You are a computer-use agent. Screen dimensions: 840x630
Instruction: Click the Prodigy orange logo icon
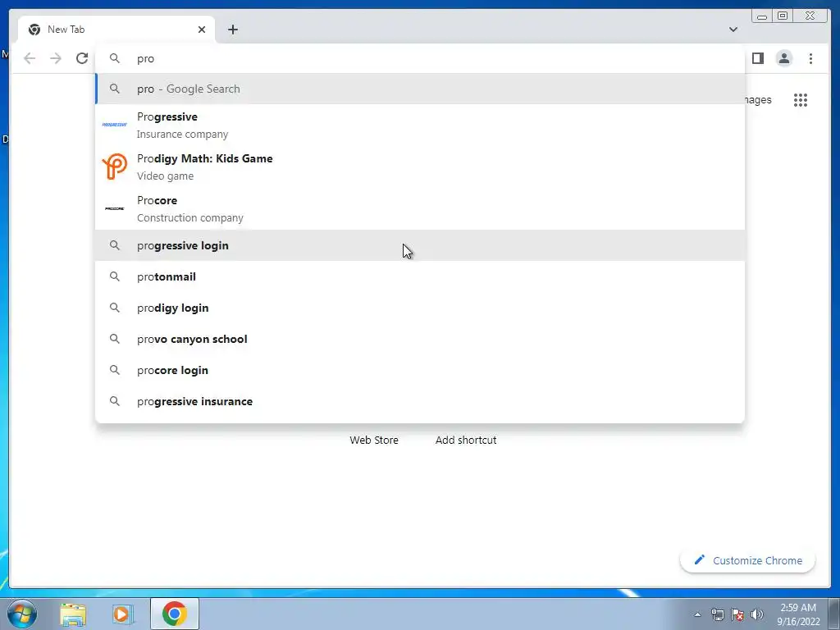coord(115,166)
